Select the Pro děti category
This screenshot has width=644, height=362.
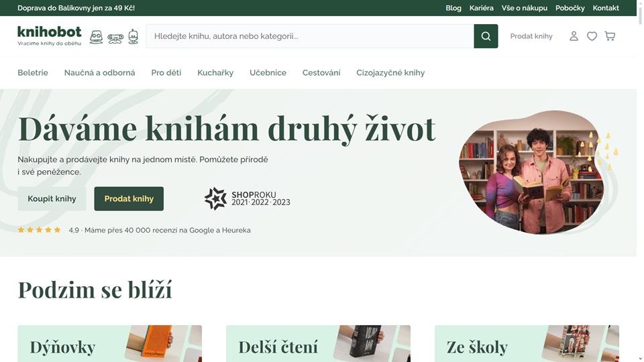tap(166, 72)
